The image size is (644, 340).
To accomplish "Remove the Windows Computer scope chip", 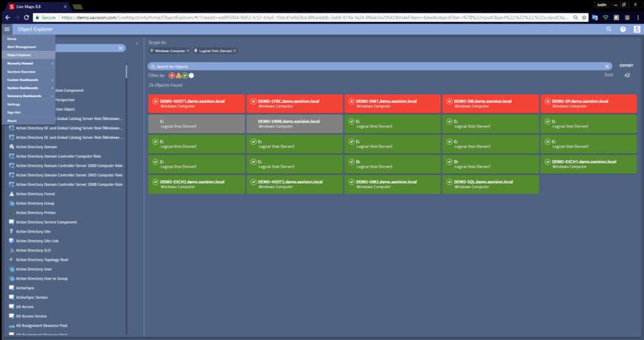I will (188, 51).
